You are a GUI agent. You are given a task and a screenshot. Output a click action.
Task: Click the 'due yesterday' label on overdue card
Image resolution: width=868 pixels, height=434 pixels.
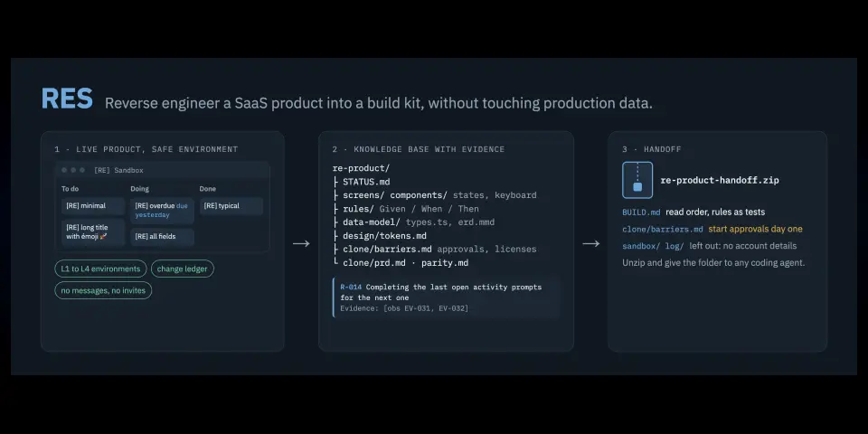coord(162,211)
